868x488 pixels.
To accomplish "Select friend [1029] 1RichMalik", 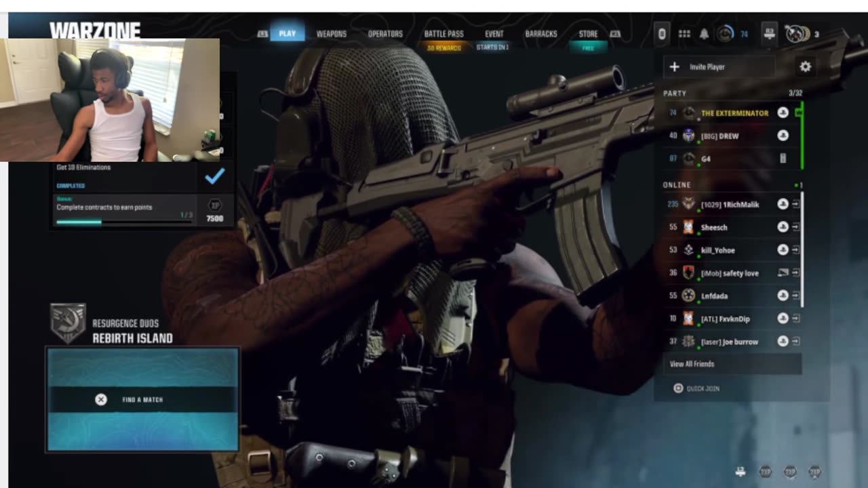I will coord(732,204).
